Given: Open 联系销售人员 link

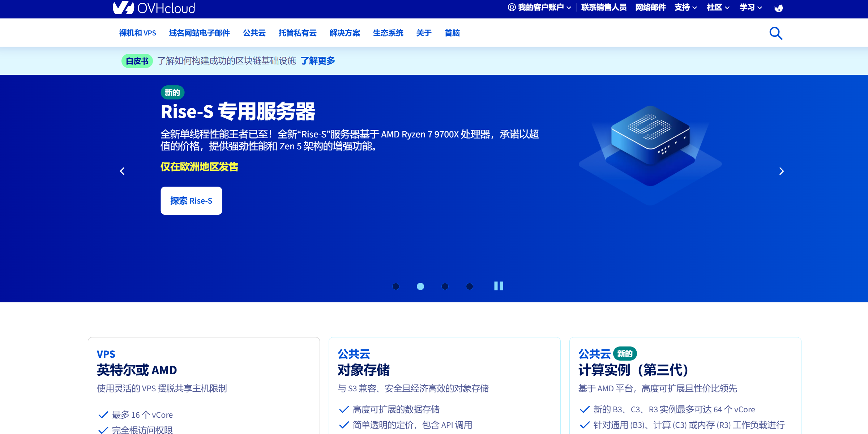Looking at the screenshot, I should pos(604,8).
